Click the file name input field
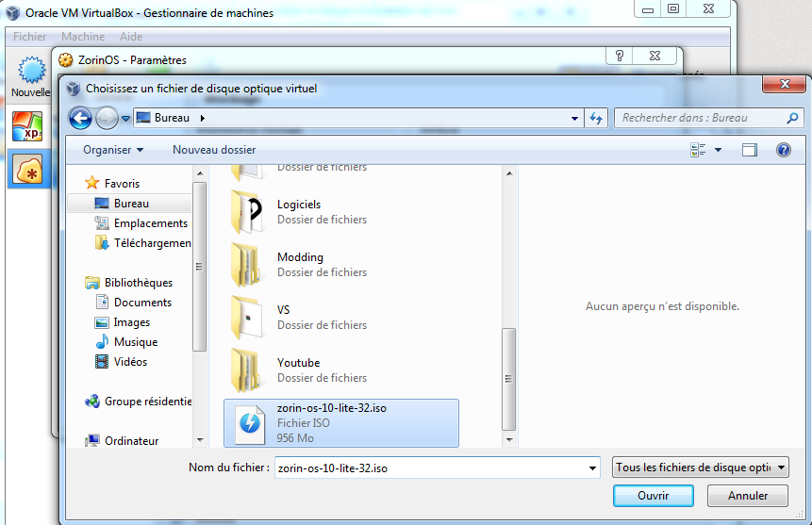812x525 pixels. [430, 468]
